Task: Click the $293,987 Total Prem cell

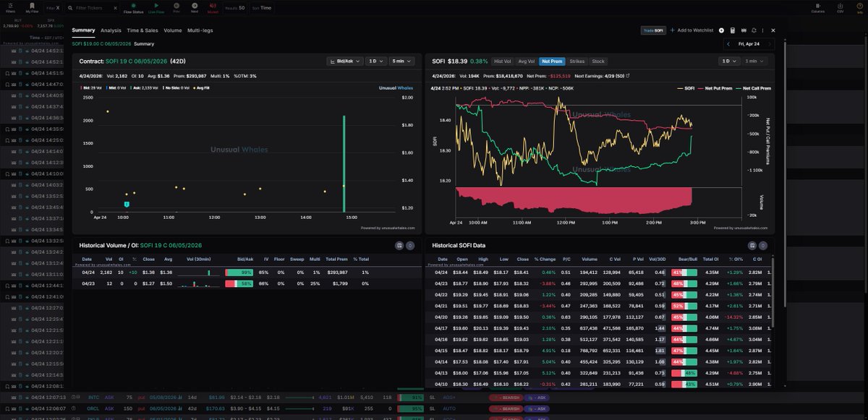Action: point(337,273)
